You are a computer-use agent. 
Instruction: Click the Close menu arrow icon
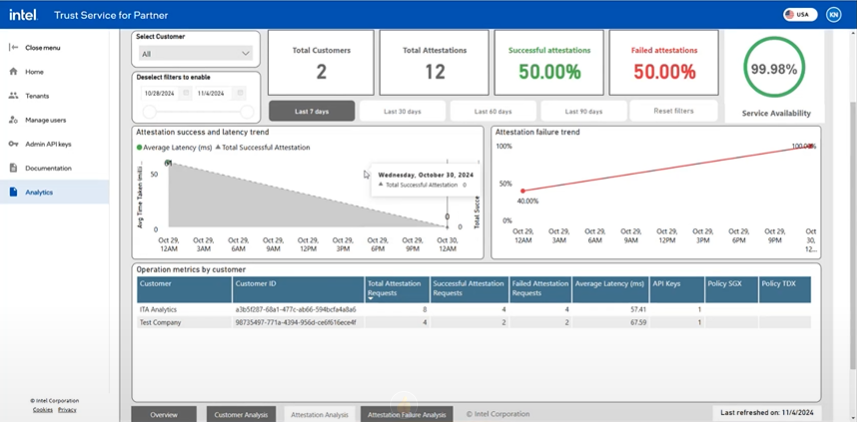tap(14, 48)
